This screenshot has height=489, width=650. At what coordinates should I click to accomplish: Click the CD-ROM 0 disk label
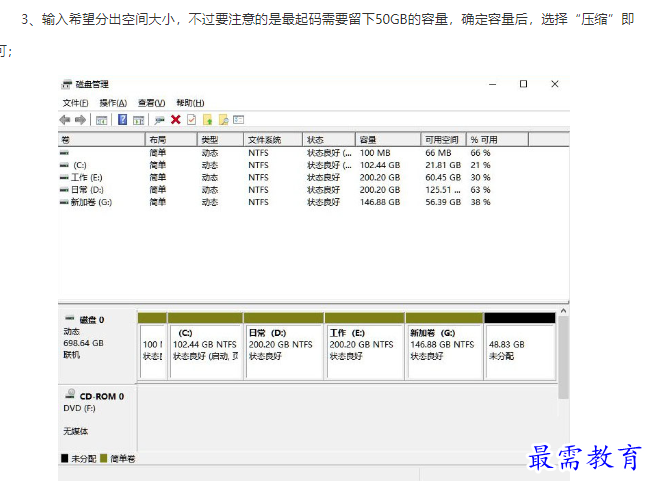(102, 397)
